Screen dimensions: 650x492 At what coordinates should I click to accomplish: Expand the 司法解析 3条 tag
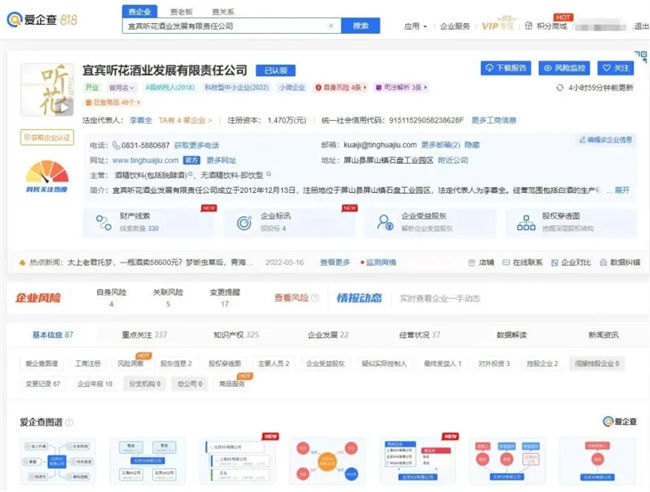pyautogui.click(x=401, y=87)
